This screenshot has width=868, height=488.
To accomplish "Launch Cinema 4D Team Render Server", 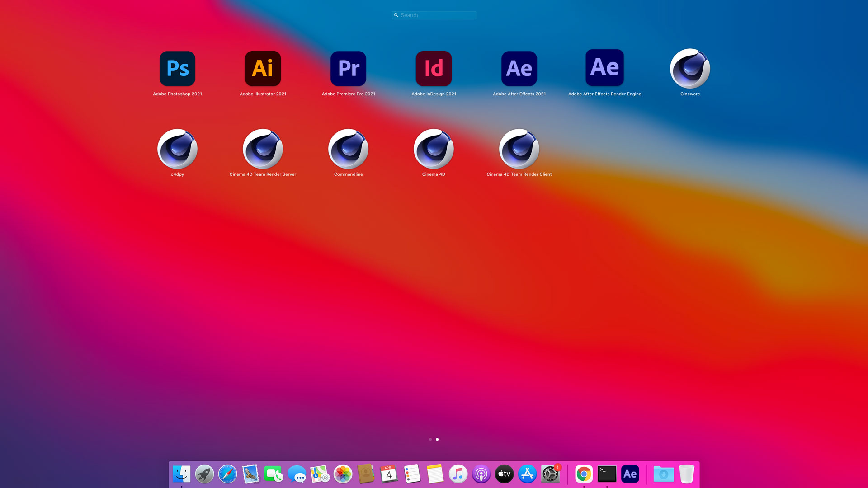I will 263,149.
